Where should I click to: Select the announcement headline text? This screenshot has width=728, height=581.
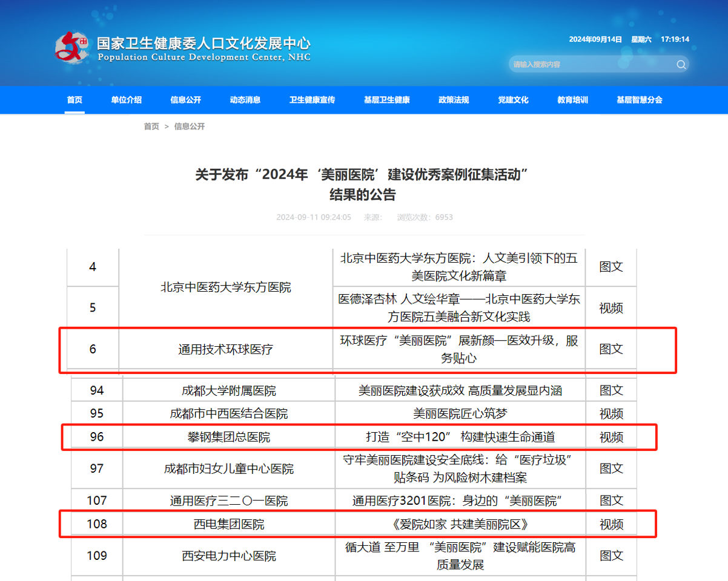pyautogui.click(x=362, y=185)
